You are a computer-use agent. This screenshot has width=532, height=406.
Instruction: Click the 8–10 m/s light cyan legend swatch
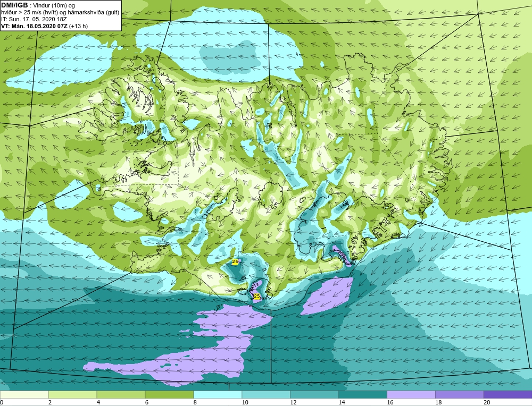tap(218, 394)
